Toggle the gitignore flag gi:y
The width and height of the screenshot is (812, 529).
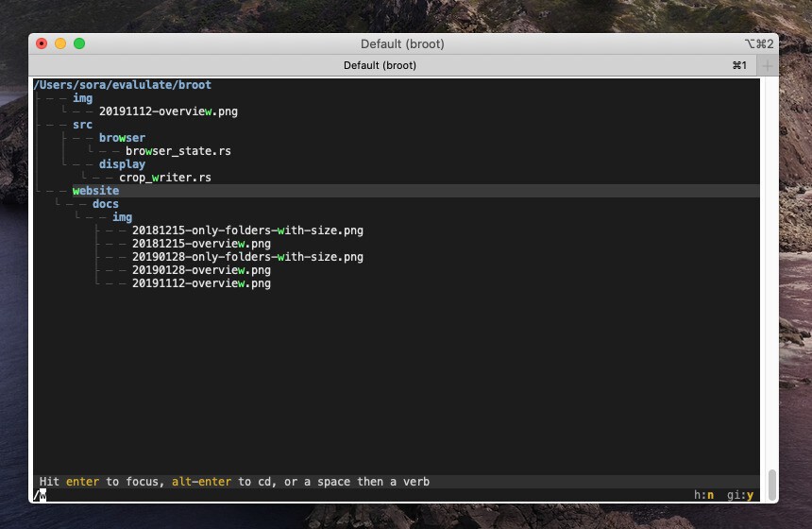742,495
